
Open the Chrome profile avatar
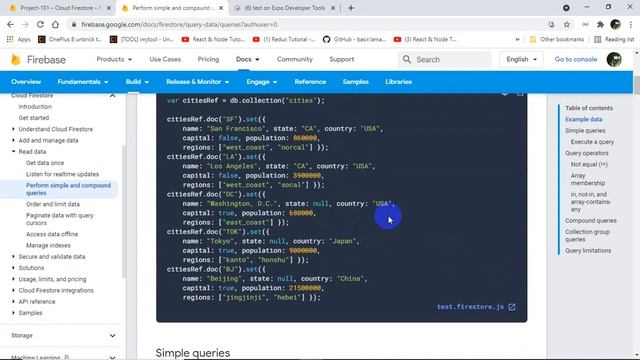[616, 24]
